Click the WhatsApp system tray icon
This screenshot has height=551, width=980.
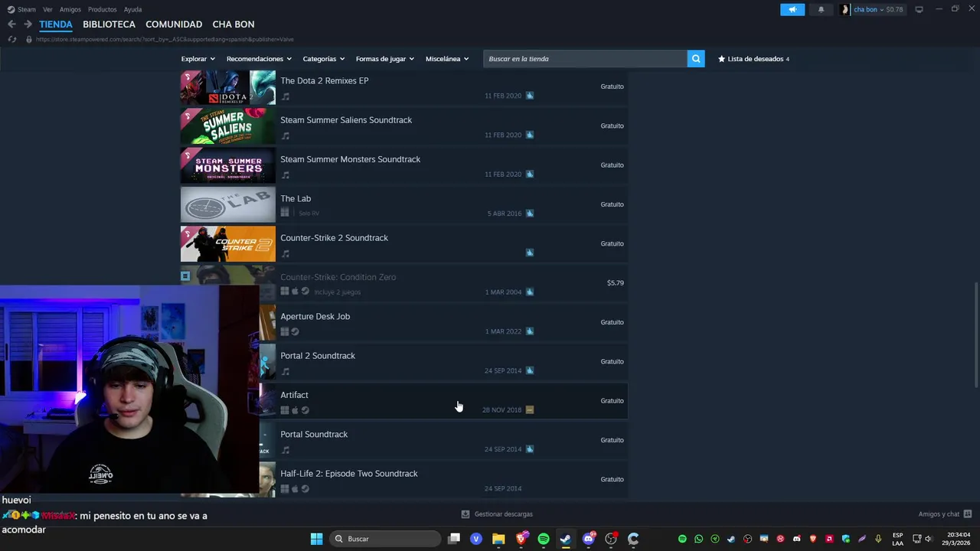(x=698, y=539)
